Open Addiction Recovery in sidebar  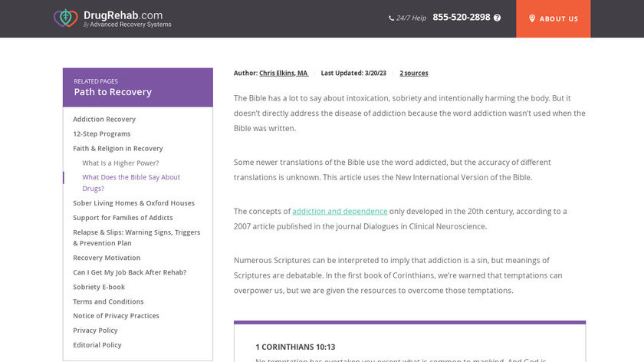click(x=104, y=119)
